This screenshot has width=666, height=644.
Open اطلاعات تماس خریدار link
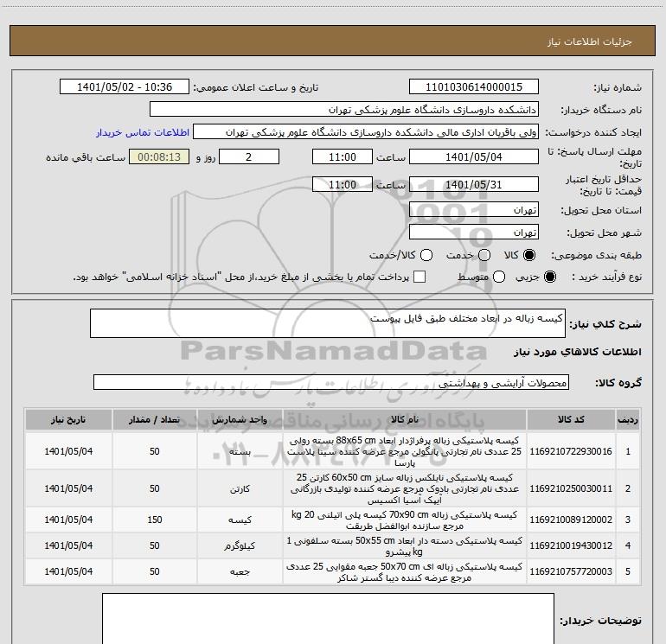tap(143, 132)
